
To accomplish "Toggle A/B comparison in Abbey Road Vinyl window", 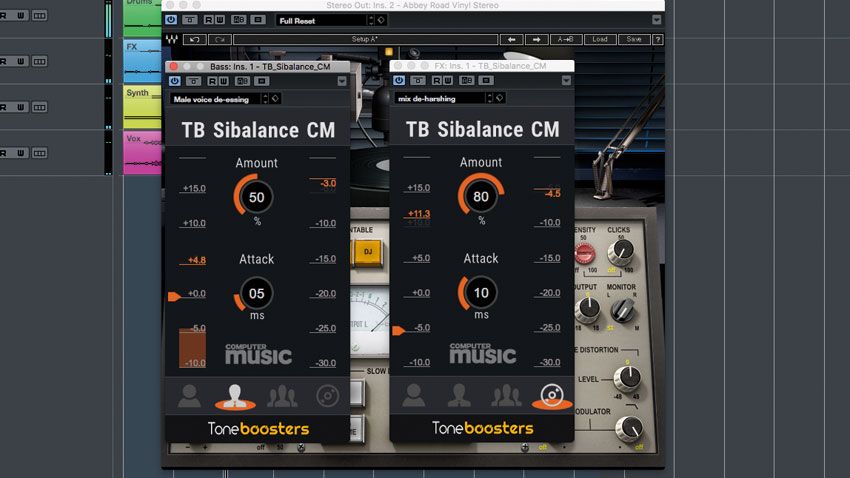I will coord(239,20).
